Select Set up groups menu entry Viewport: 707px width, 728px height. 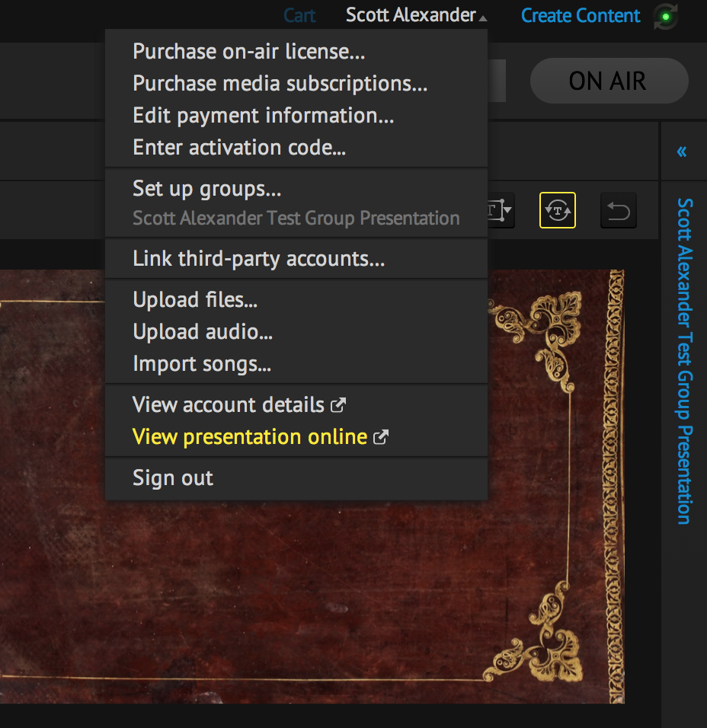pos(296,189)
